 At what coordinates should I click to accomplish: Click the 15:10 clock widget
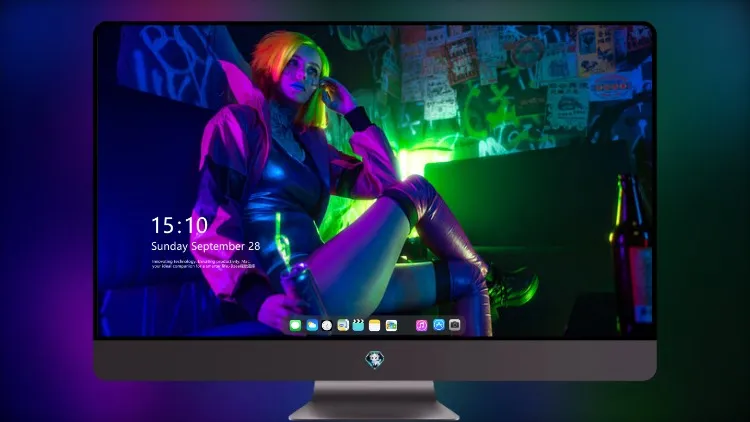pos(180,225)
